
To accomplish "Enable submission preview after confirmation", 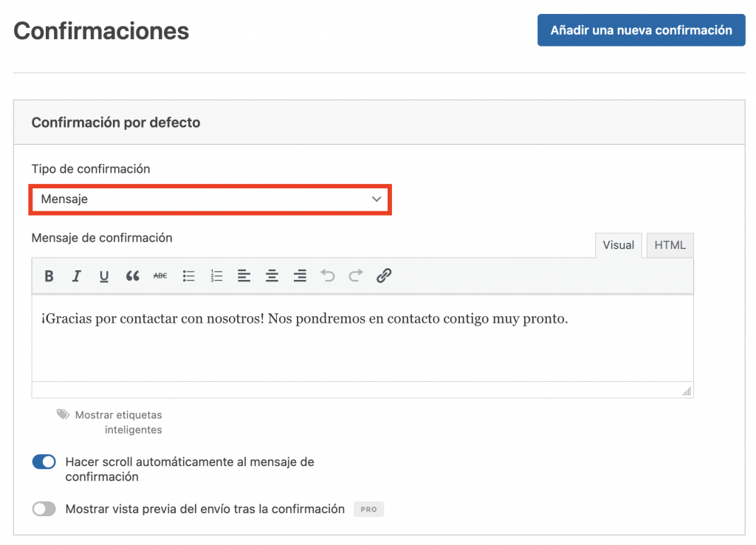I will click(44, 509).
